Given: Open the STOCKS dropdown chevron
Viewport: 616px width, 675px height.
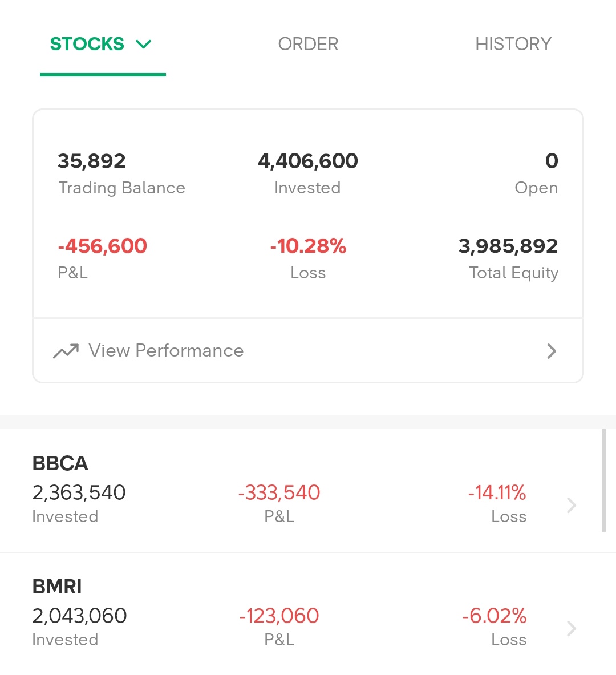Looking at the screenshot, I should tap(143, 44).
